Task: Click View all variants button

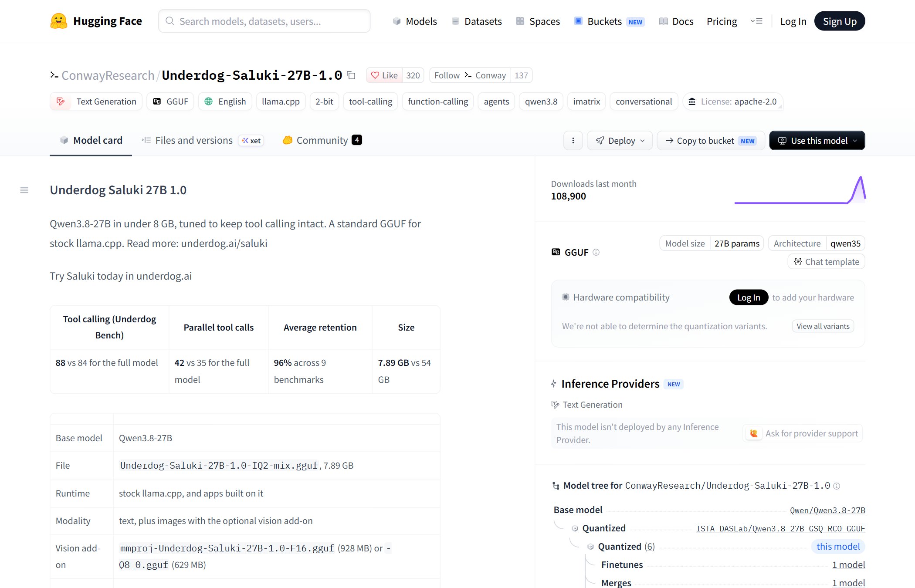Action: [x=823, y=326]
